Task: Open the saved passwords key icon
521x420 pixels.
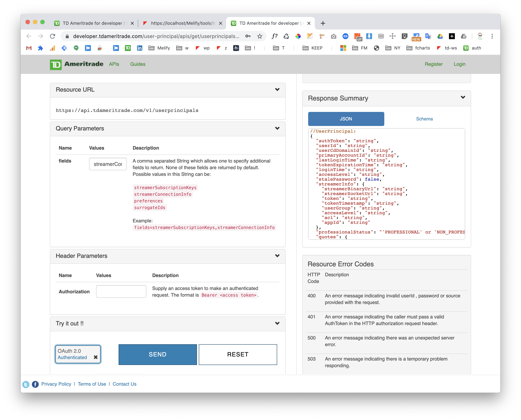Action: pos(248,36)
